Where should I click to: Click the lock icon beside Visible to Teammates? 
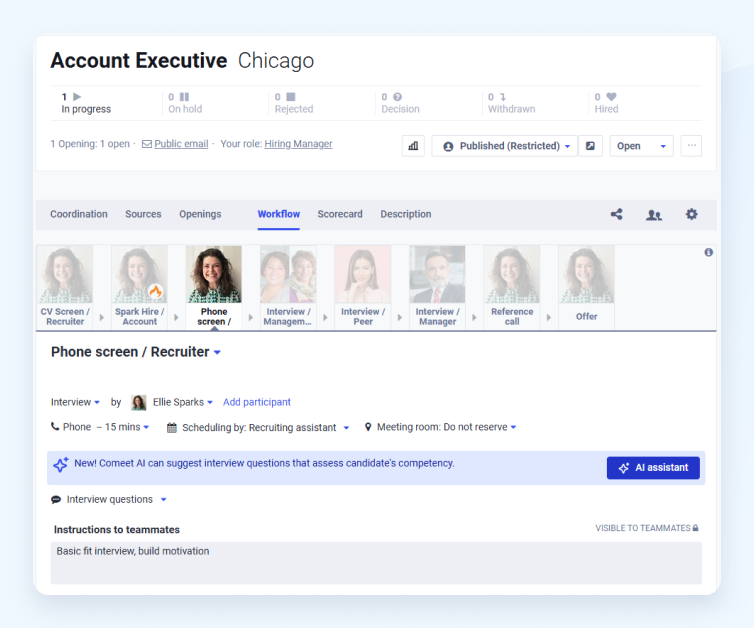point(696,528)
